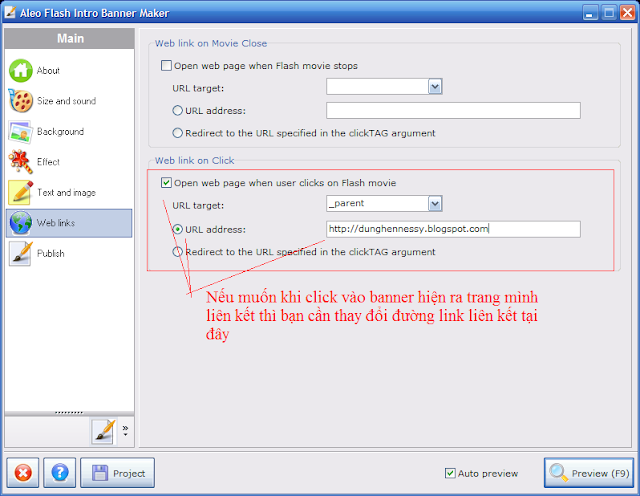Click the paintbrush icon in the sidebar footer
The height and width of the screenshot is (496, 640).
pyautogui.click(x=104, y=431)
